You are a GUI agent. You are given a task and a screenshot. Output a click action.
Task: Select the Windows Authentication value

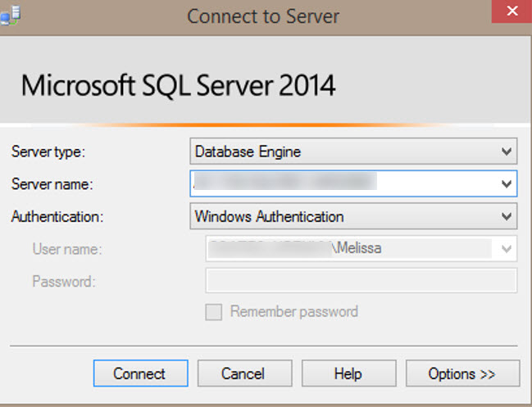269,216
